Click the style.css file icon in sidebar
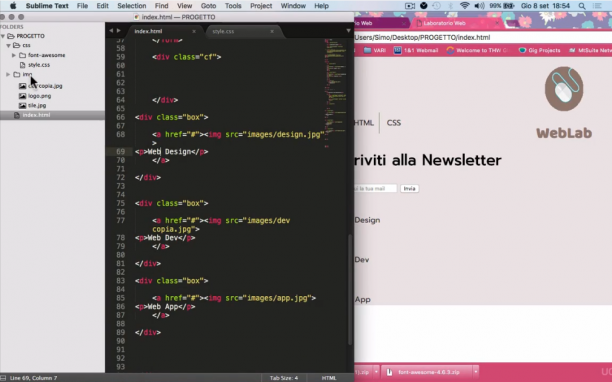 (x=22, y=65)
